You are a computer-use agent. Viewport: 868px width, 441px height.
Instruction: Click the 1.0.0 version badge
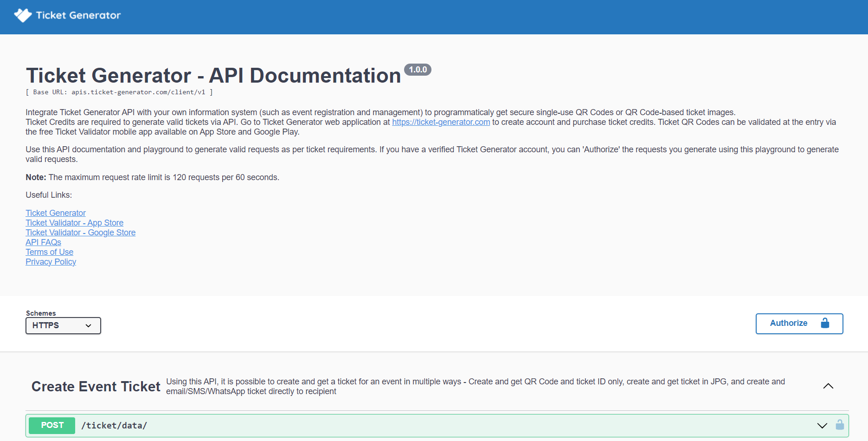coord(418,70)
